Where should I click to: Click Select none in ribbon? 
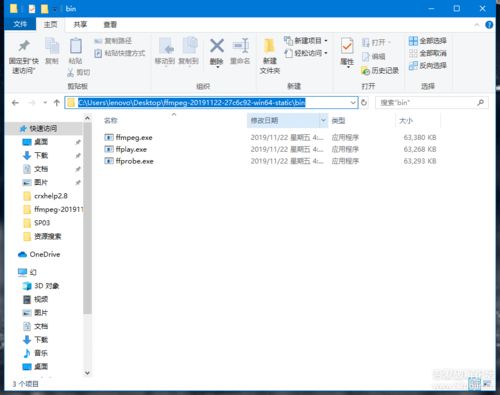[428, 53]
